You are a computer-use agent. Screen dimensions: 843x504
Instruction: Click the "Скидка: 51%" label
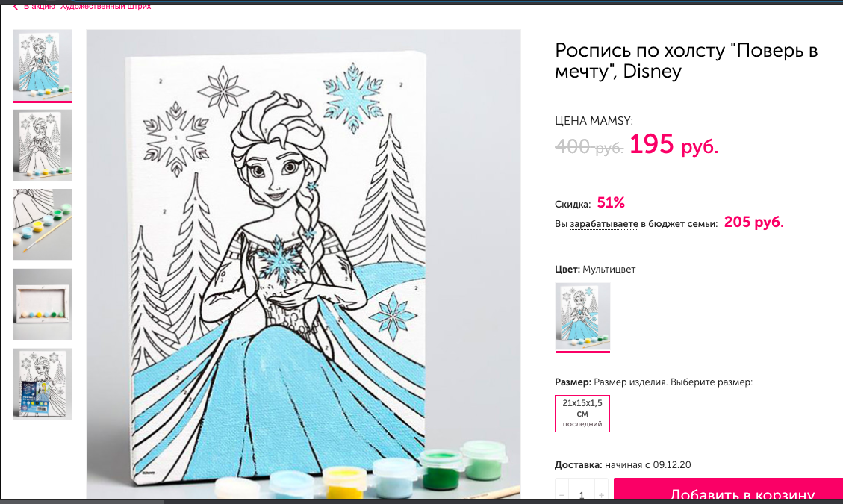point(588,202)
